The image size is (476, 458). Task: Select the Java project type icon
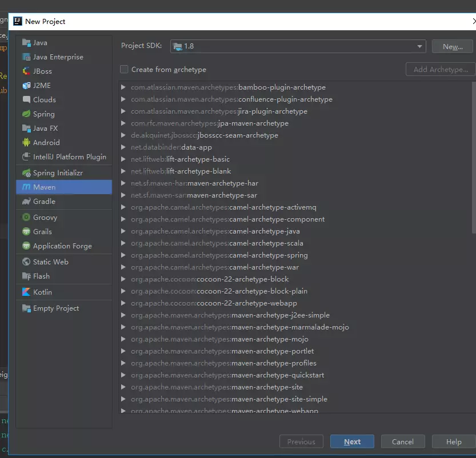click(x=26, y=43)
